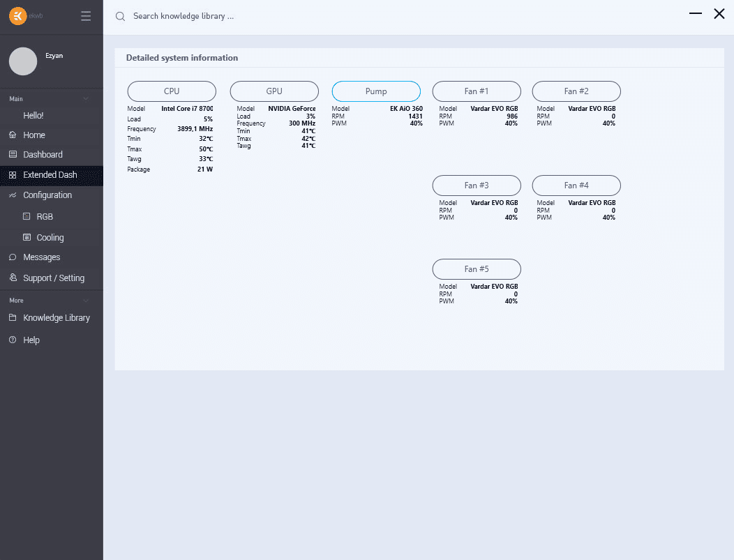
Task: Click the Messages speech-bubble icon
Action: click(x=13, y=257)
